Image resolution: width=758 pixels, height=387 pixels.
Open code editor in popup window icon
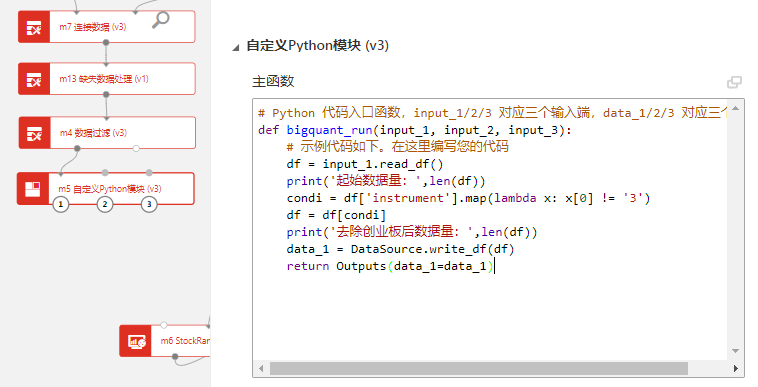pos(734,82)
